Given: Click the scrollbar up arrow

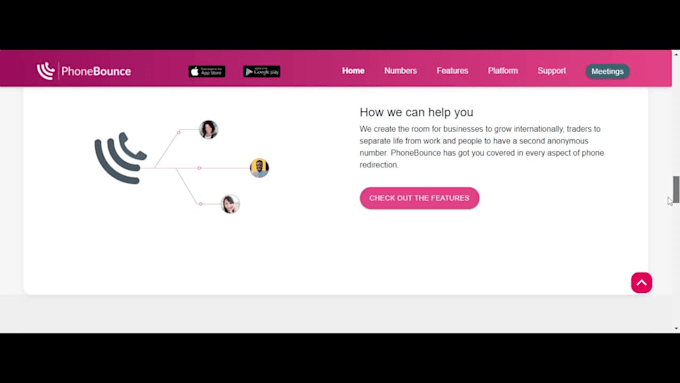Looking at the screenshot, I should pyautogui.click(x=676, y=54).
